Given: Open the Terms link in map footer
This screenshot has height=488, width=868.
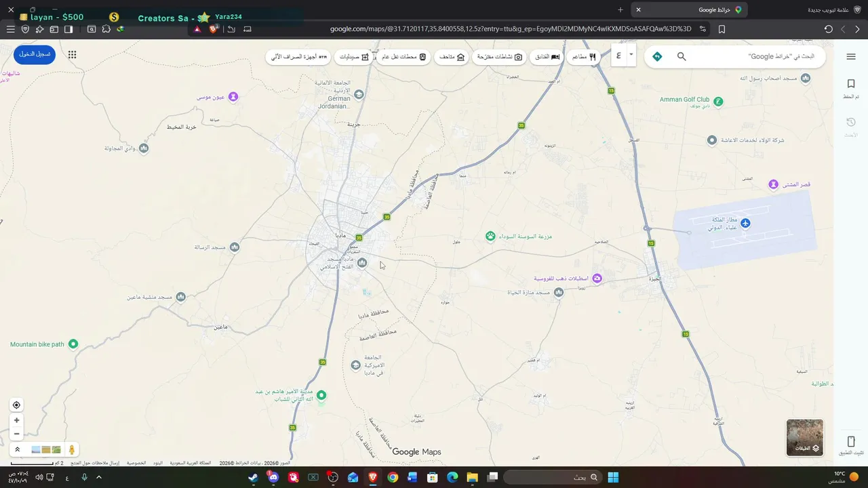Looking at the screenshot, I should [157, 463].
